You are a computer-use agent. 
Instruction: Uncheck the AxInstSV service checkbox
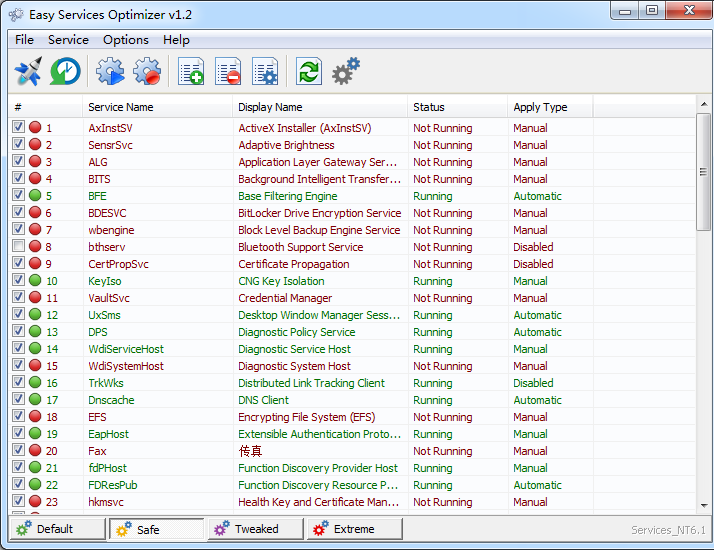point(18,127)
